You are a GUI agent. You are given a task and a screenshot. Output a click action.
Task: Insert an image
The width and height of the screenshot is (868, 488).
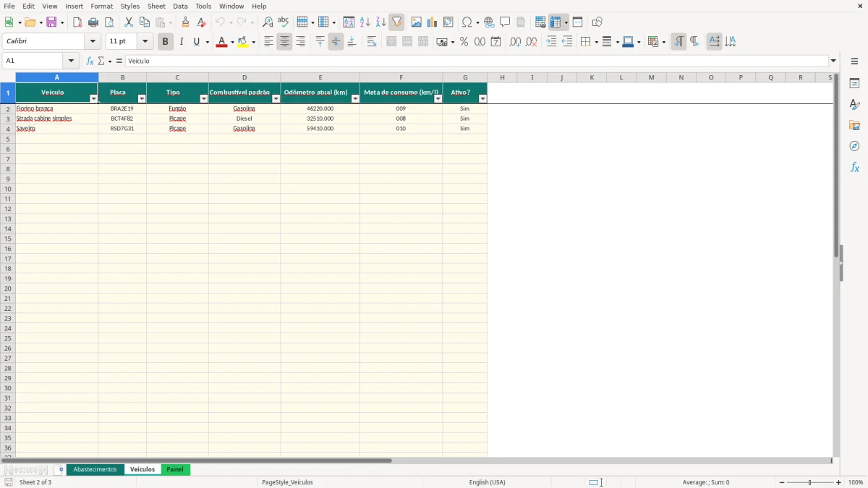(x=417, y=22)
